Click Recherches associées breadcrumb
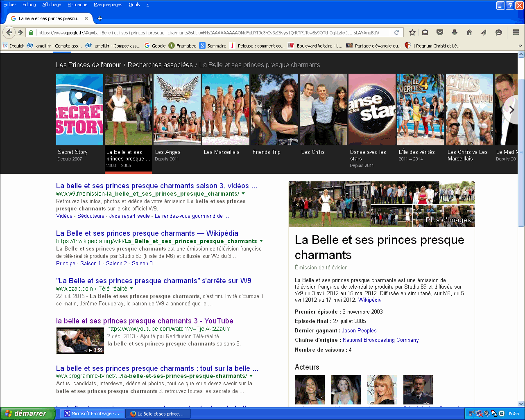Screen dimensions: 525x420 160,65
